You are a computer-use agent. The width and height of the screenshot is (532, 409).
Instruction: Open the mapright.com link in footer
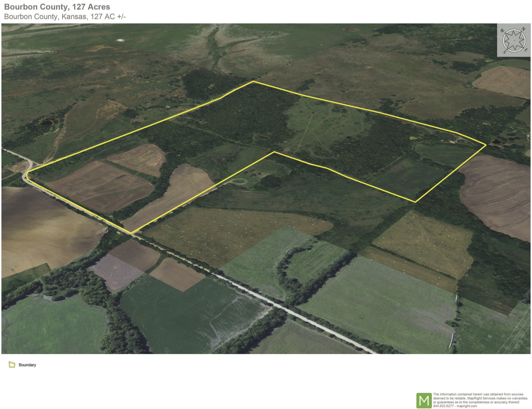[467, 406]
